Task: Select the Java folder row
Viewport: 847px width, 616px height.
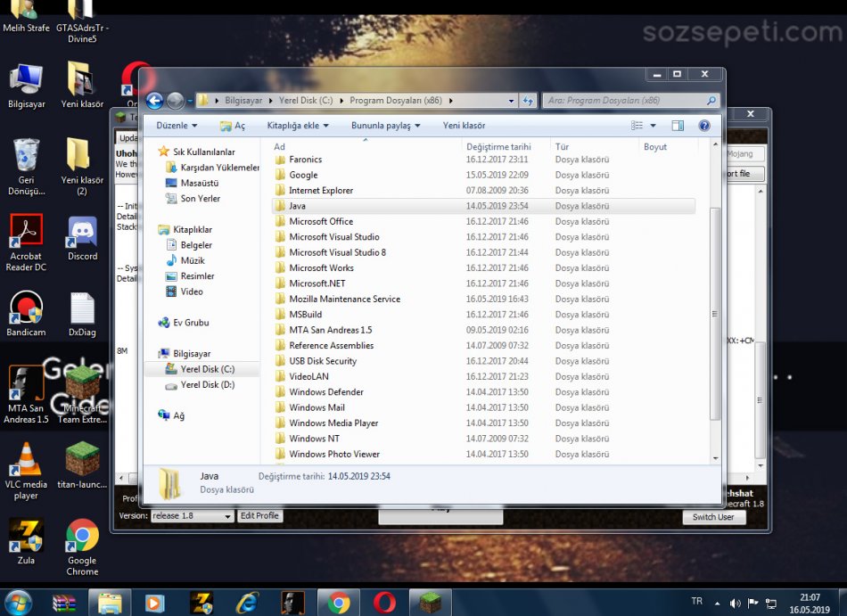Action: point(483,206)
